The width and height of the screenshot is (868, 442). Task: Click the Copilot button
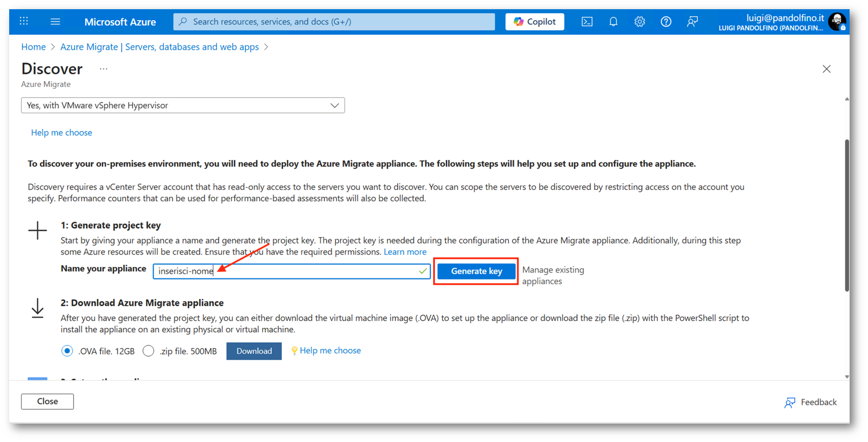tap(534, 21)
